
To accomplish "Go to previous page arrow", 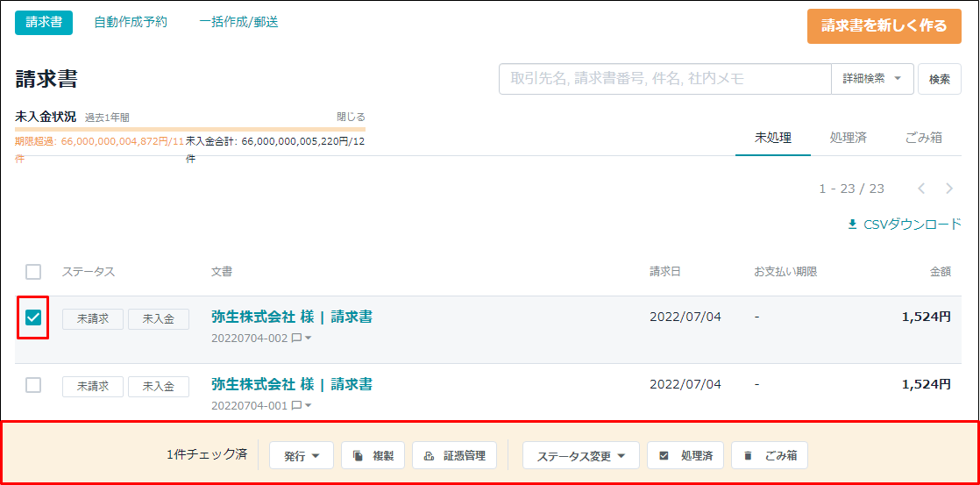I will tap(921, 189).
